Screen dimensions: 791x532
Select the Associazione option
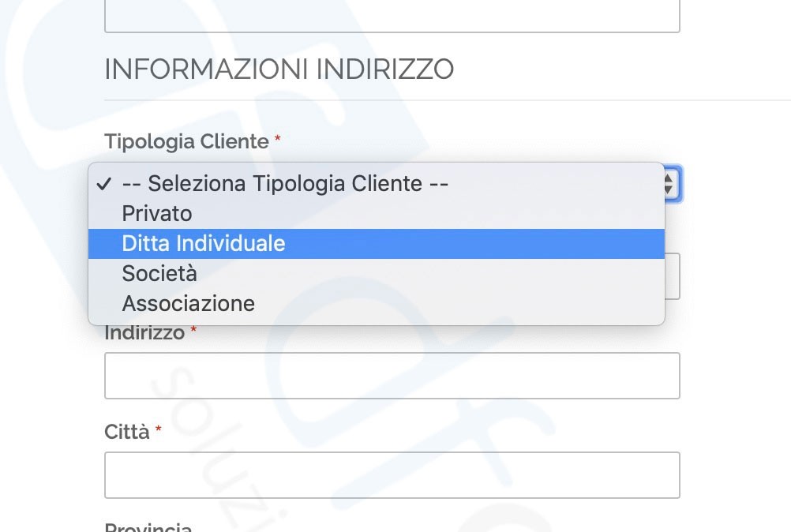[x=377, y=304]
